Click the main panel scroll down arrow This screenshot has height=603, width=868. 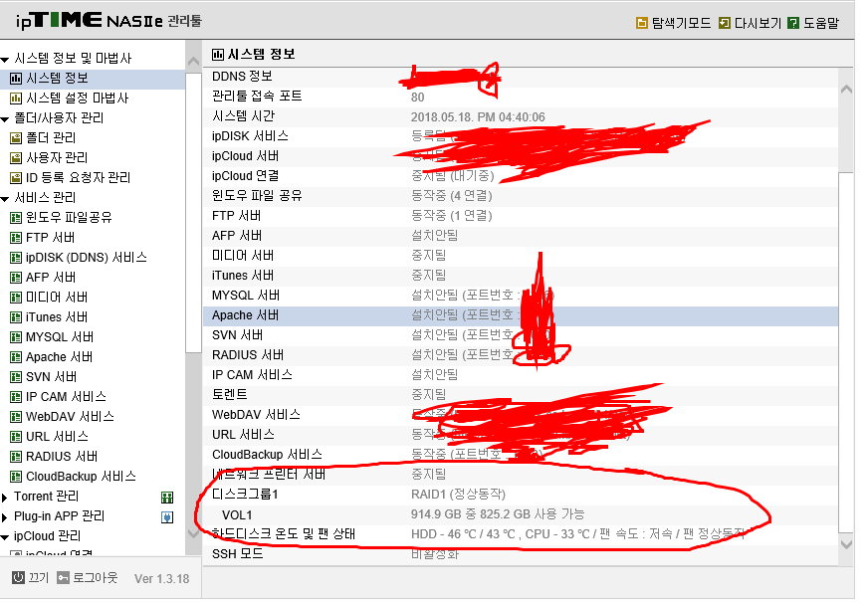pos(846,544)
